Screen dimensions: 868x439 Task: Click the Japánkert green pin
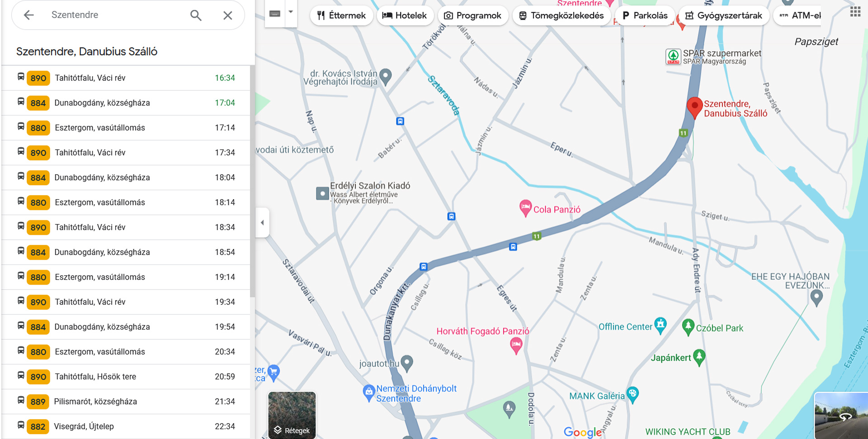coord(699,357)
